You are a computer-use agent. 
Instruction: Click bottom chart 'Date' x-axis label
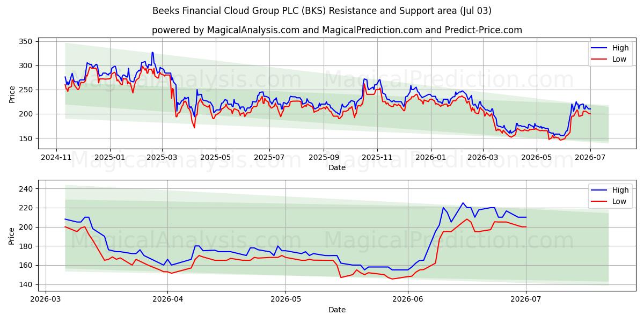point(337,310)
